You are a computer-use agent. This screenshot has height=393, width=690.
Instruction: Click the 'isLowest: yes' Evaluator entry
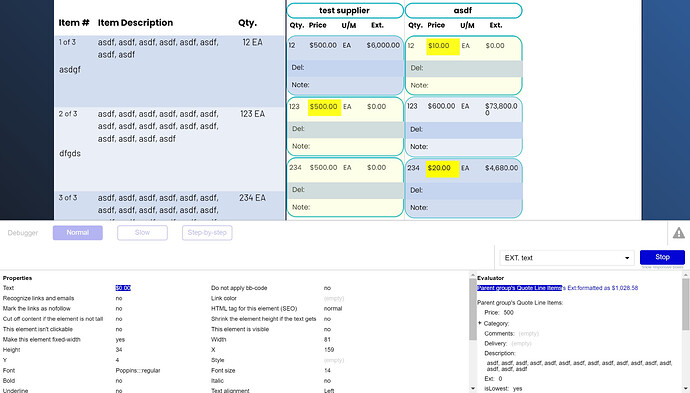[503, 389]
